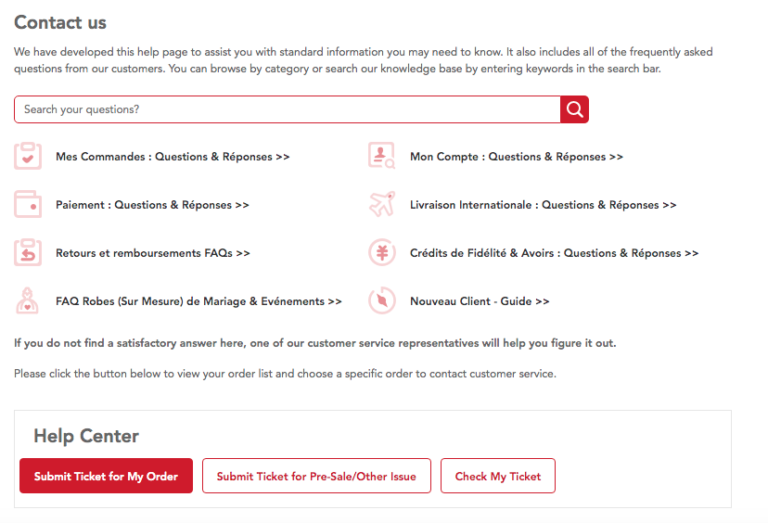Open Mes Commandes : Questions & Réponses link
This screenshot has width=768, height=523.
click(x=172, y=157)
